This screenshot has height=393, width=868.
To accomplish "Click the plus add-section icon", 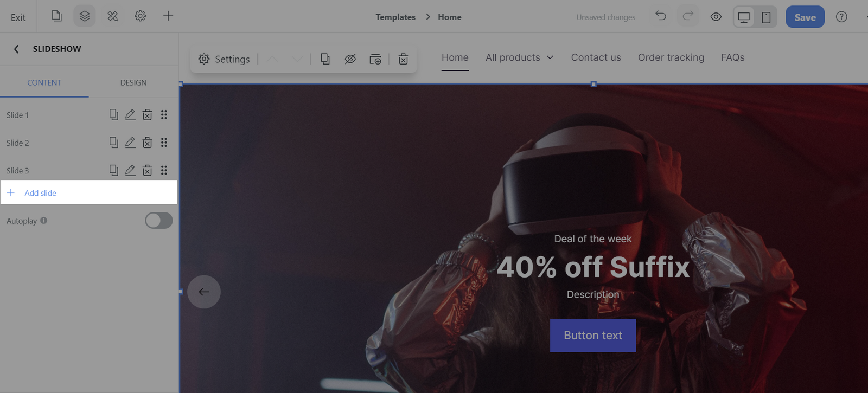I will [168, 16].
